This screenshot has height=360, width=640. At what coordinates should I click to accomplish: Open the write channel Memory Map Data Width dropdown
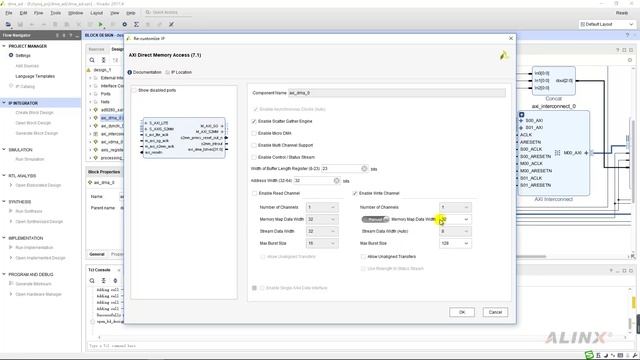(455, 219)
